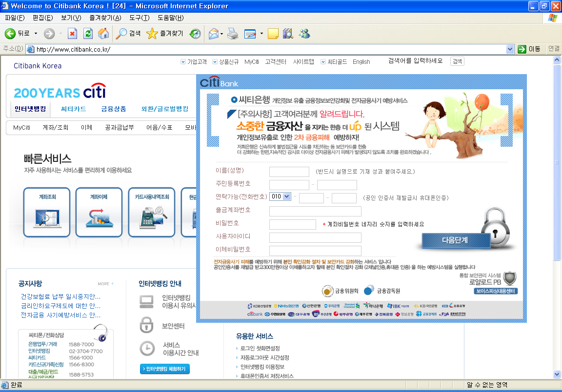Click the 다음단계 button
562x392 pixels.
[456, 240]
